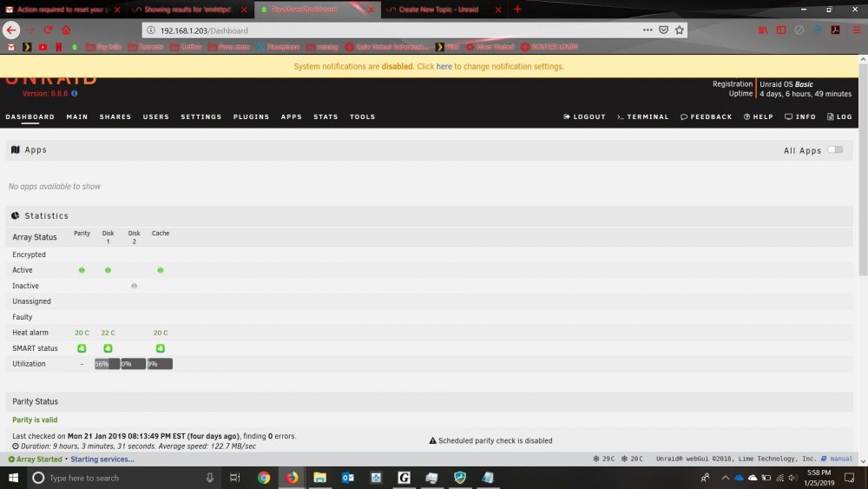Open the Unraid TERMINAL
868x489 pixels.
[x=642, y=117]
